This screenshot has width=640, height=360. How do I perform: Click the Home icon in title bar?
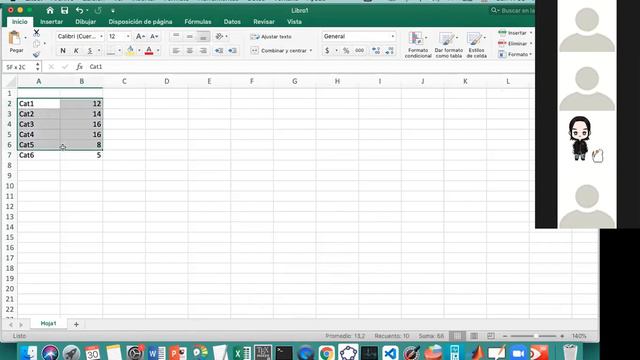[x=50, y=10]
